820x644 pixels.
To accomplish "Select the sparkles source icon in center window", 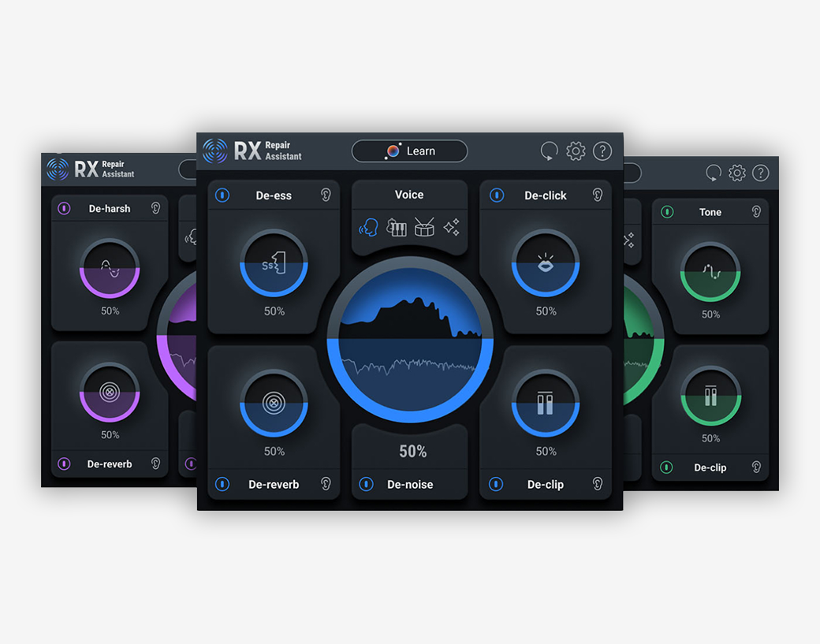I will click(x=451, y=227).
